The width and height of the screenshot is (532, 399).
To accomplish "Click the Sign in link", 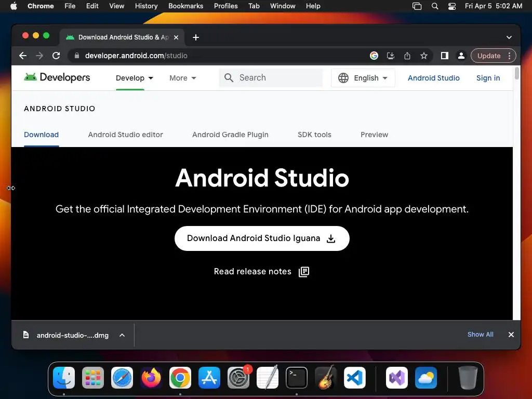I will (488, 78).
